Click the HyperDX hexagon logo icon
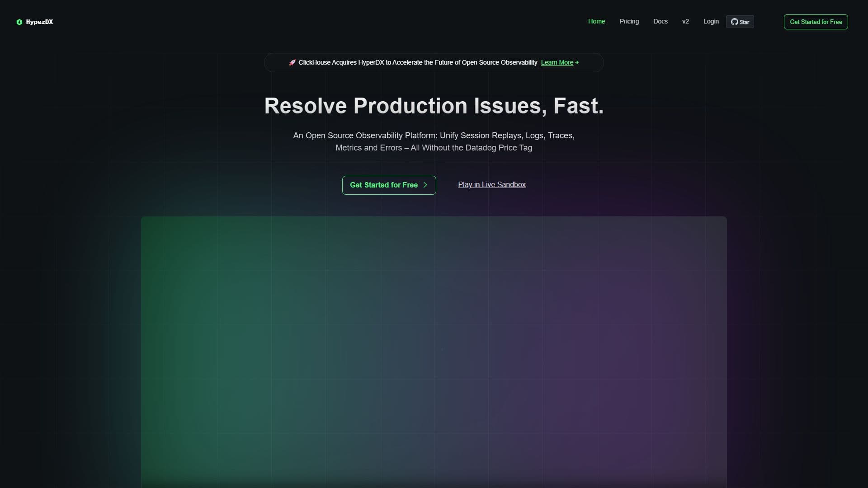 click(19, 22)
